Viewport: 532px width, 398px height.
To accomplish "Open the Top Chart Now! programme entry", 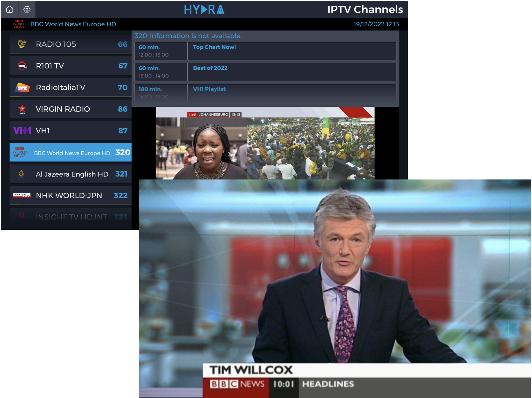I will click(265, 51).
